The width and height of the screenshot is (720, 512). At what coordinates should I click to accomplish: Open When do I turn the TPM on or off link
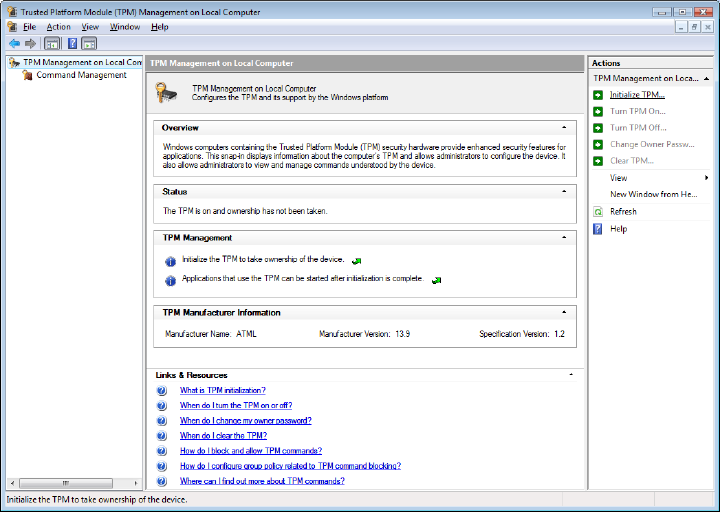236,405
